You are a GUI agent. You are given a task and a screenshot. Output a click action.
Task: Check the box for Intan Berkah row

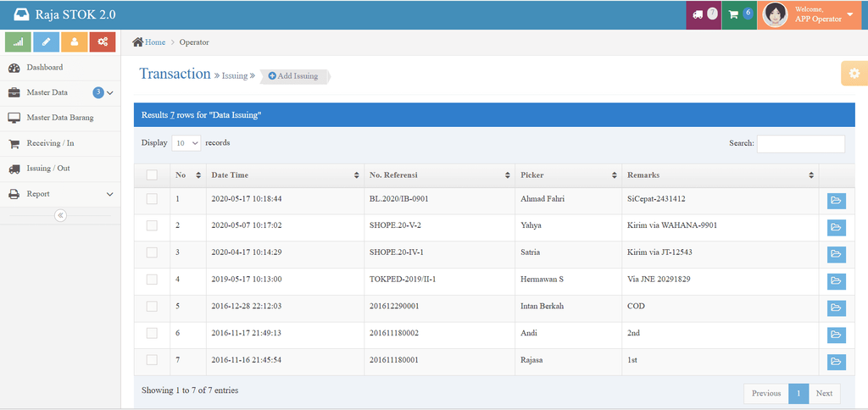click(x=152, y=306)
